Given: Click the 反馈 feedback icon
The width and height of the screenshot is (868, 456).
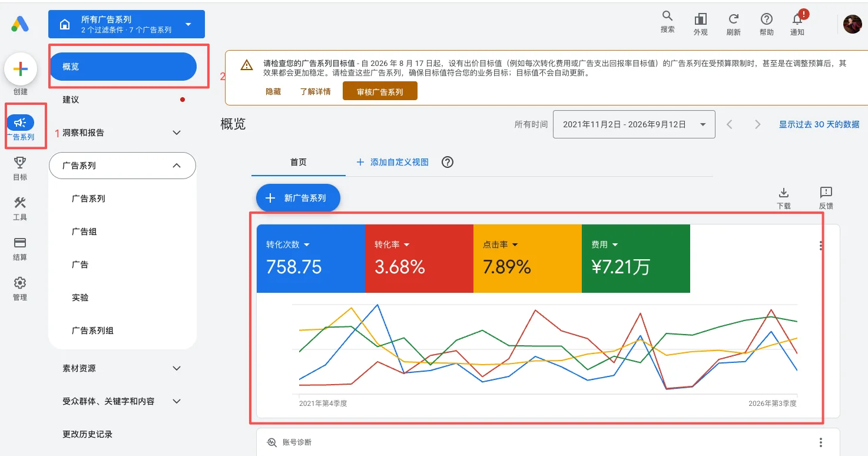Looking at the screenshot, I should [x=826, y=193].
